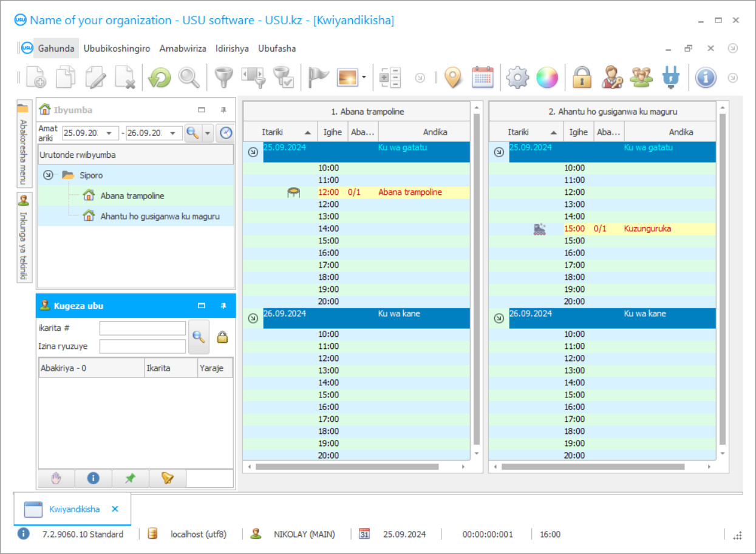Open the Ububikoshingiro menu

[x=117, y=49]
